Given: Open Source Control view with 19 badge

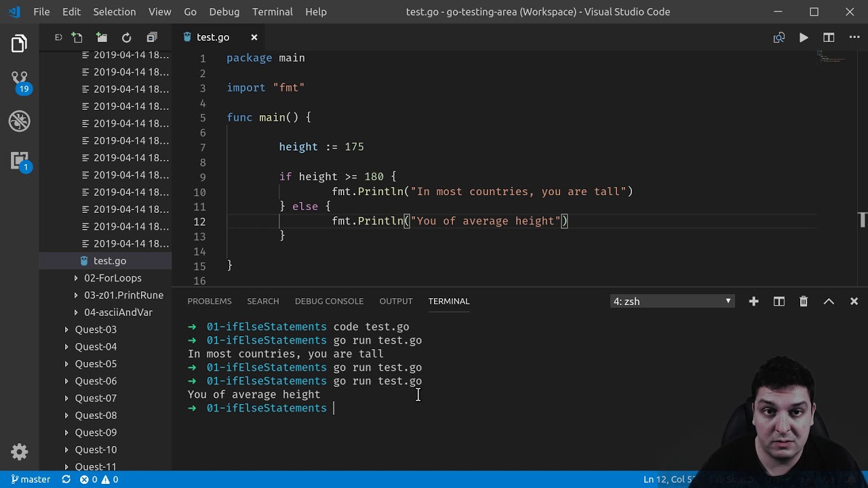Looking at the screenshot, I should point(19,82).
